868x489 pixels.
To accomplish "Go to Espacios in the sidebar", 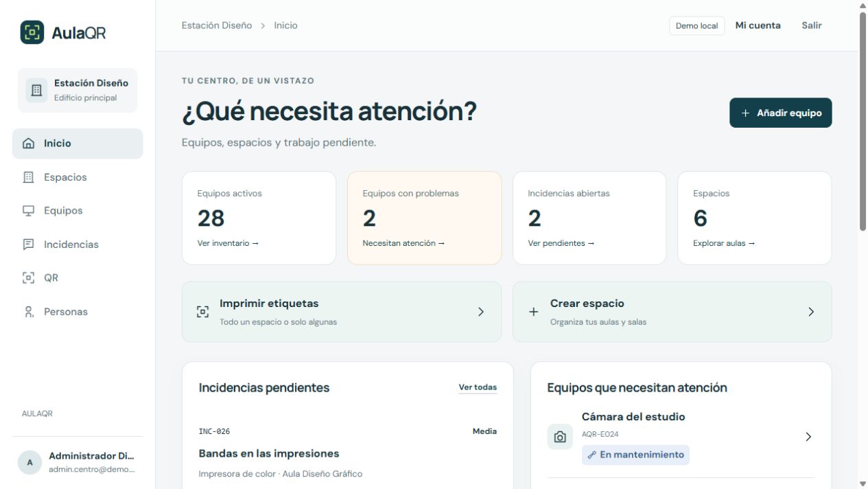I will pos(78,177).
